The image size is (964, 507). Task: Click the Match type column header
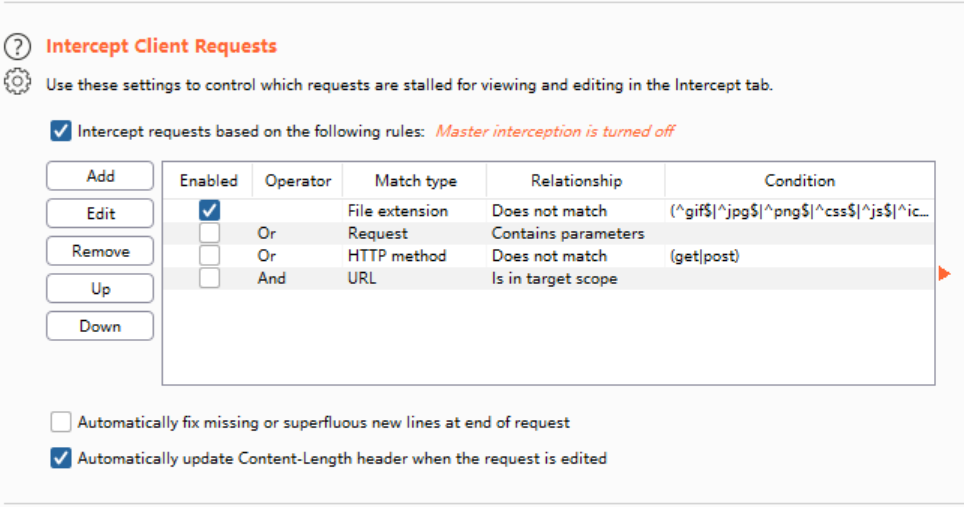click(x=415, y=181)
